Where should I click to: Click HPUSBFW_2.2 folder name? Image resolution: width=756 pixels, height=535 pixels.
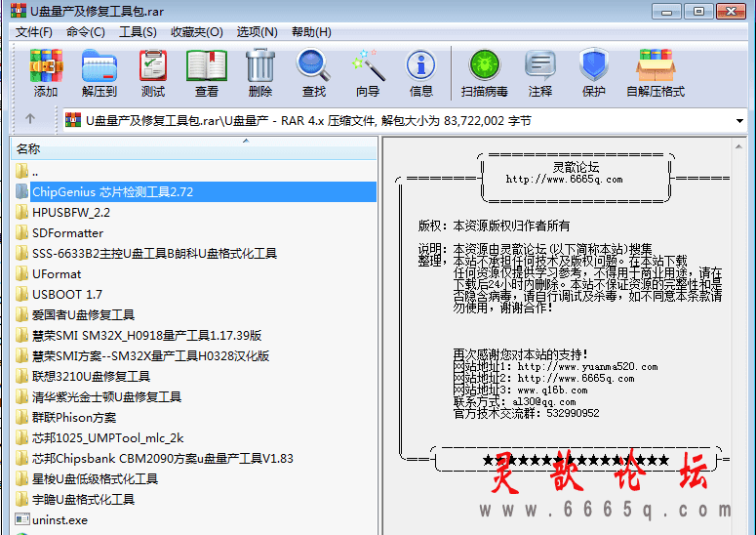tap(71, 212)
